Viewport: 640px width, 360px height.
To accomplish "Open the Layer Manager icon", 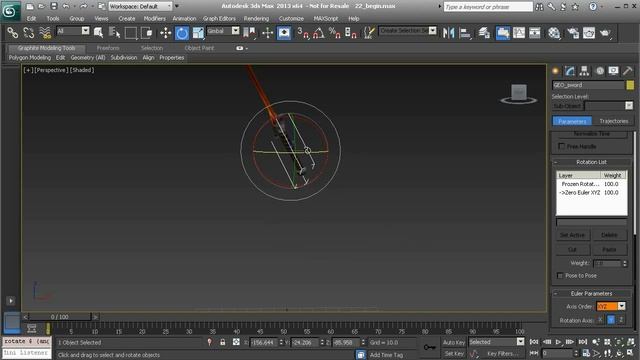I will point(484,33).
